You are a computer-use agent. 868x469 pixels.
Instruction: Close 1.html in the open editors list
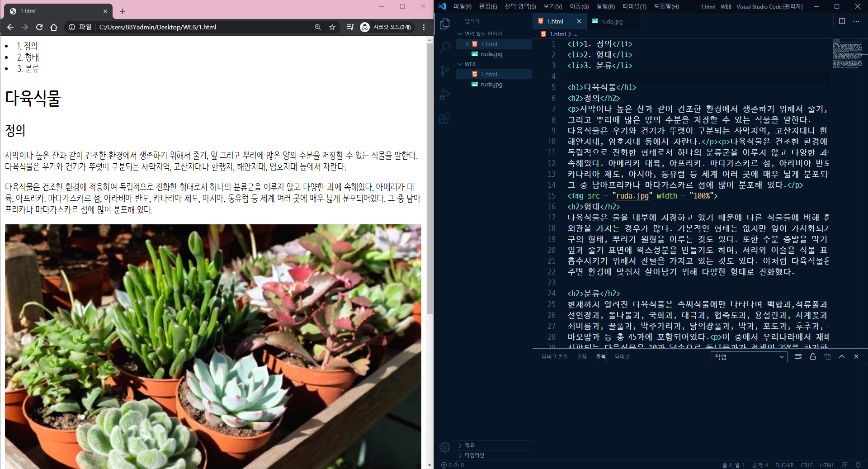pos(467,44)
